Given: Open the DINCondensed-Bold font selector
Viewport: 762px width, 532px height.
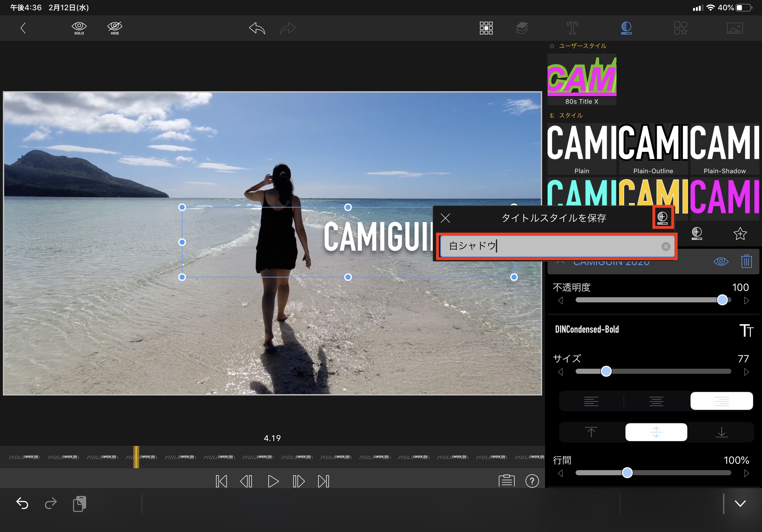Looking at the screenshot, I should (587, 329).
